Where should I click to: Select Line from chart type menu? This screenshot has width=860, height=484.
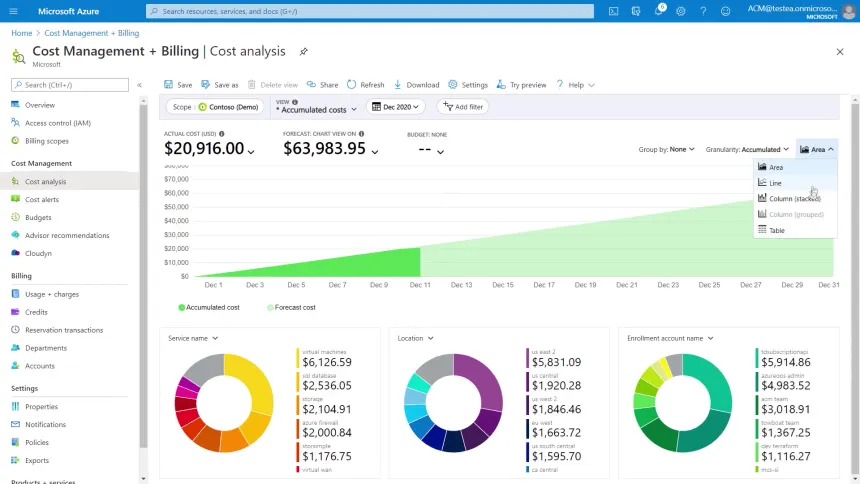tap(775, 183)
